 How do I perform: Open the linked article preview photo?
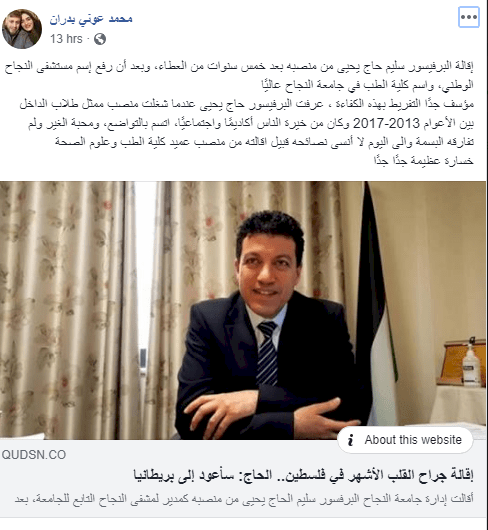pyautogui.click(x=243, y=310)
